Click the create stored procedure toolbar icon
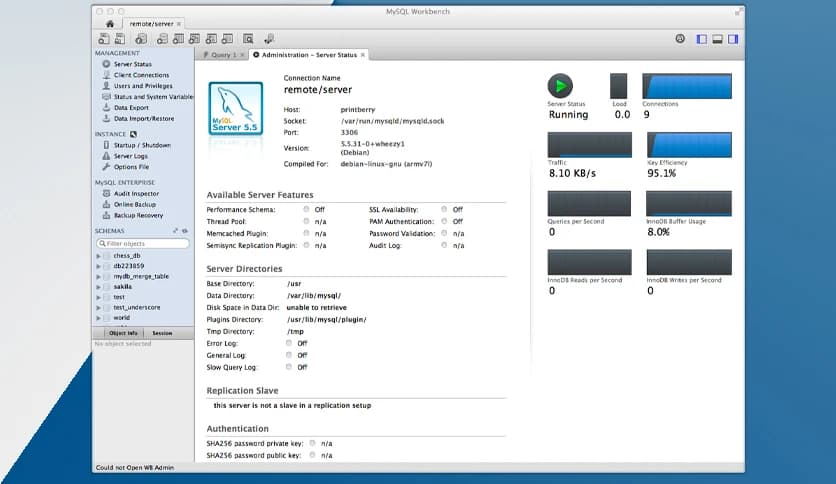The height and width of the screenshot is (484, 836). pyautogui.click(x=211, y=39)
